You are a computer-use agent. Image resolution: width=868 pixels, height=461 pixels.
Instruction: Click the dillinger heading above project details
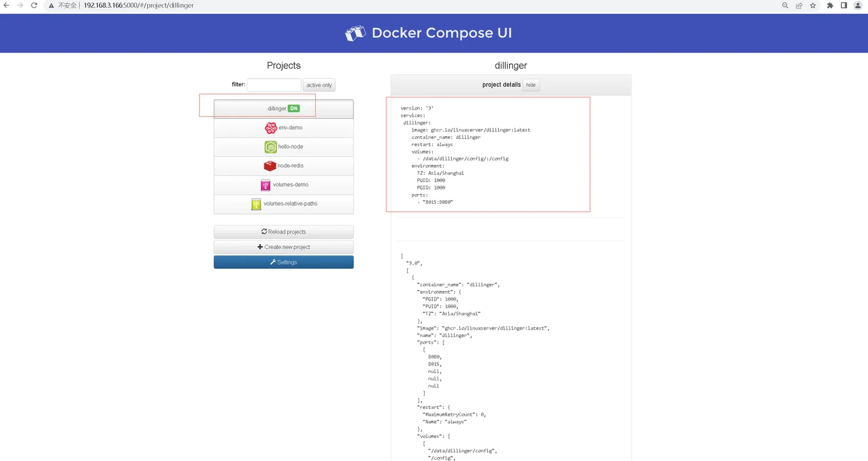tap(511, 65)
